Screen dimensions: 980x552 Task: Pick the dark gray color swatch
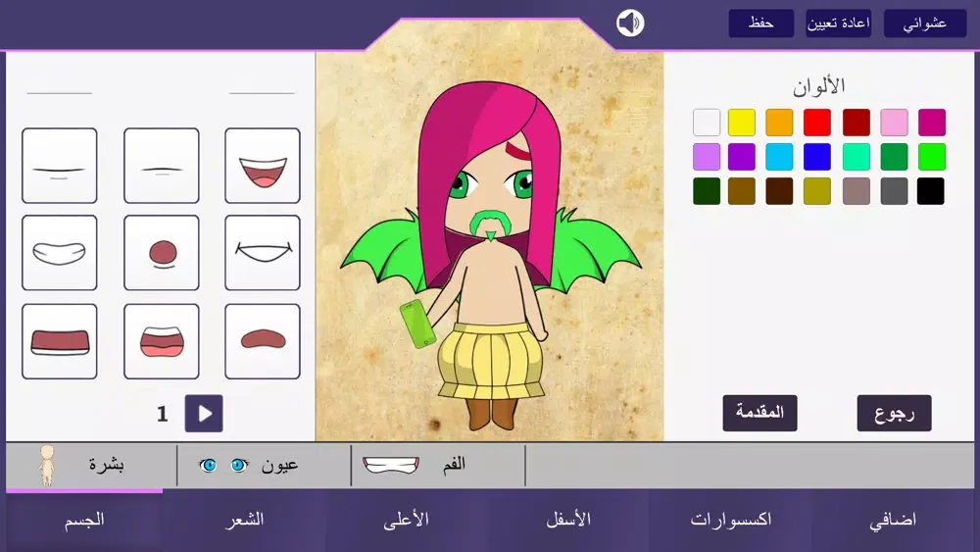click(895, 191)
